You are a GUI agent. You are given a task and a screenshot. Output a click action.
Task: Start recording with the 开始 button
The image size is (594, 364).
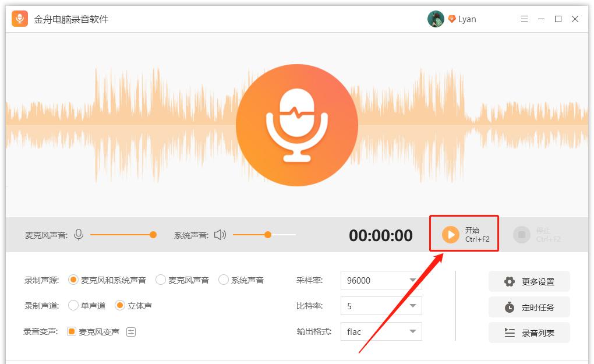pos(464,235)
